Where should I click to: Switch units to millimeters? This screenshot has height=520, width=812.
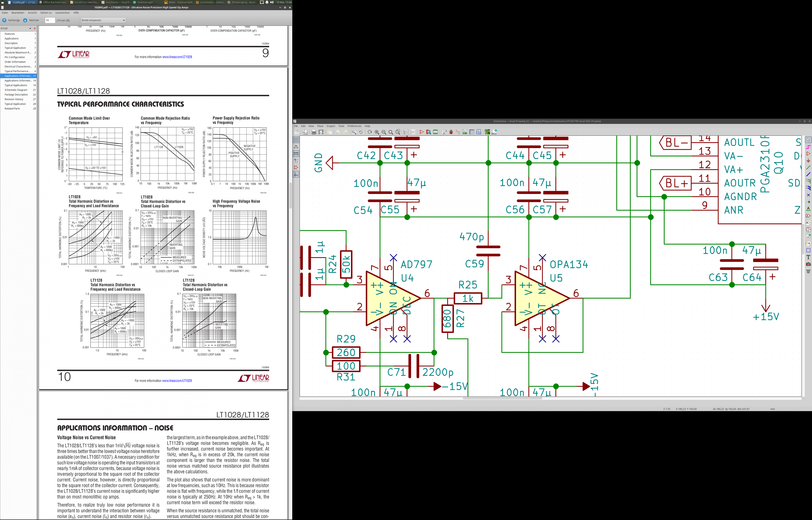click(296, 153)
